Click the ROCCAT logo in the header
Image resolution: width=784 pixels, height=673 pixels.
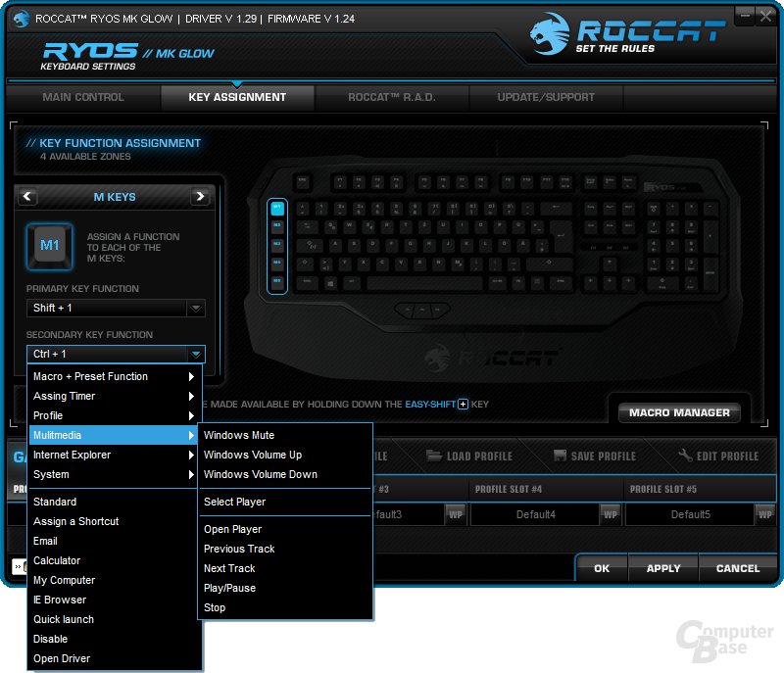(x=627, y=37)
